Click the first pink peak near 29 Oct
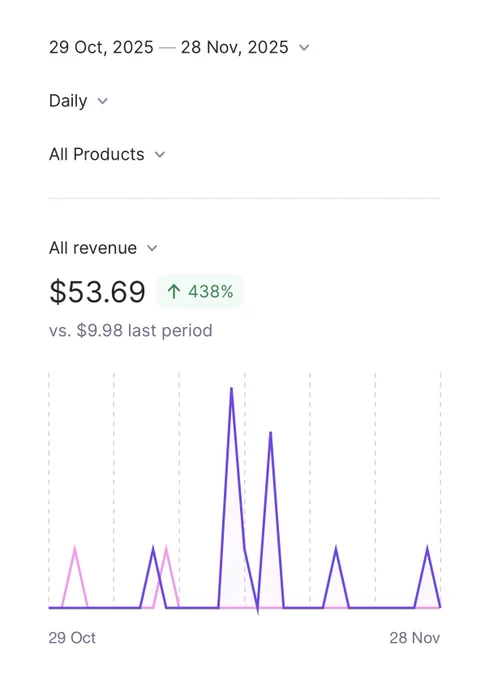The height and width of the screenshot is (680, 489). tap(75, 549)
